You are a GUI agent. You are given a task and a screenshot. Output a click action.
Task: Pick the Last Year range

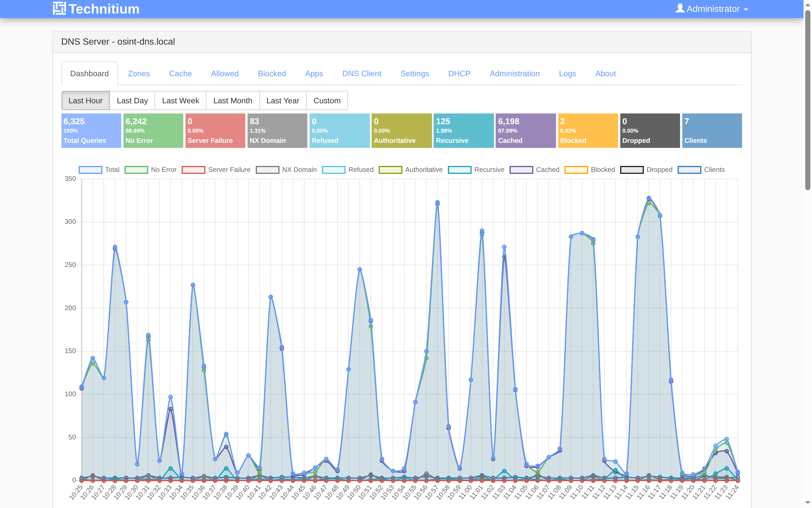(283, 100)
